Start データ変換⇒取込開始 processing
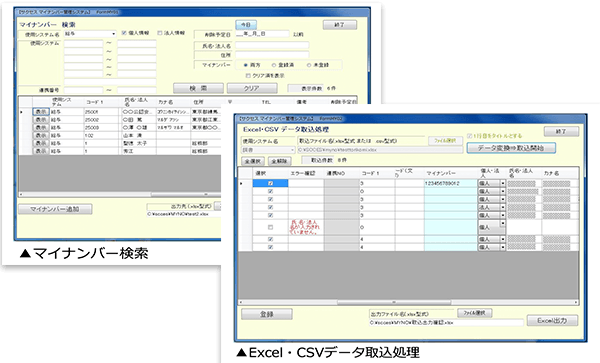This screenshot has height=363, width=600. (511, 148)
